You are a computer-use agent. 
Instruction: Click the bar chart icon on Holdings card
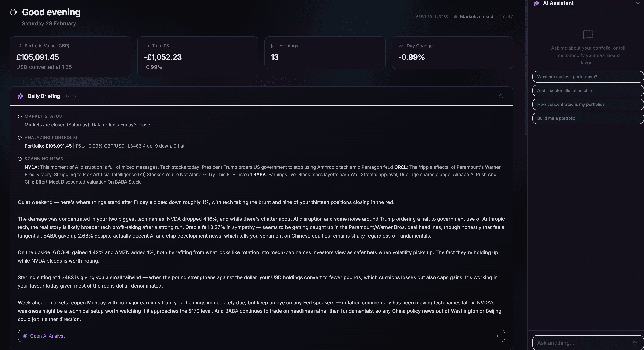[273, 46]
